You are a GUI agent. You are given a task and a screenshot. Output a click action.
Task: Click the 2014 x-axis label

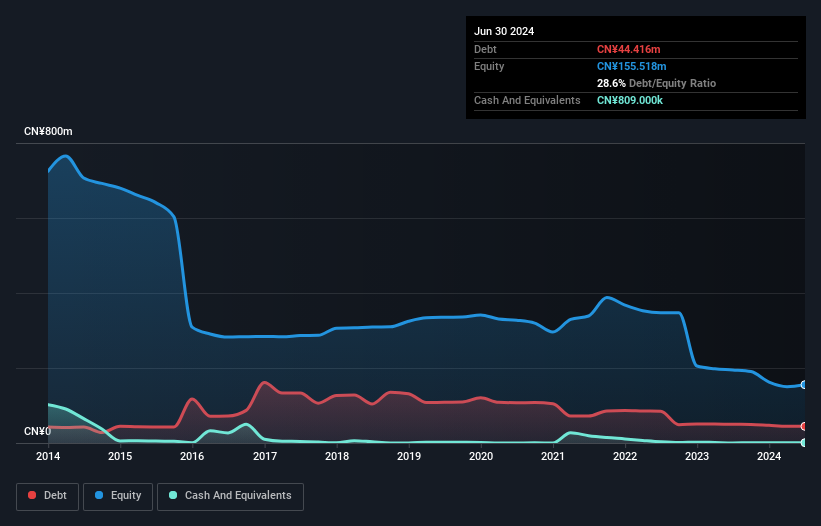[x=48, y=456]
